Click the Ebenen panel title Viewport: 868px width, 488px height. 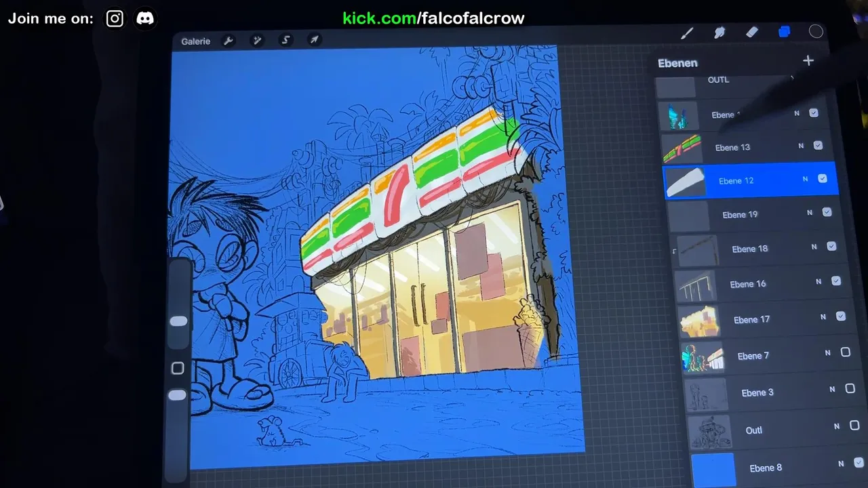pos(677,63)
